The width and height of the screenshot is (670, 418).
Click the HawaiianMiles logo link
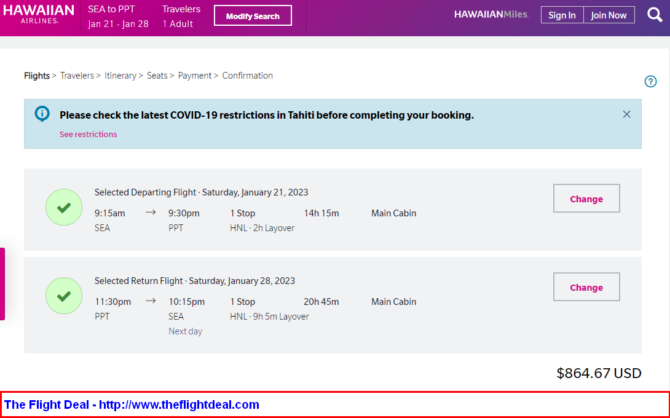point(491,15)
